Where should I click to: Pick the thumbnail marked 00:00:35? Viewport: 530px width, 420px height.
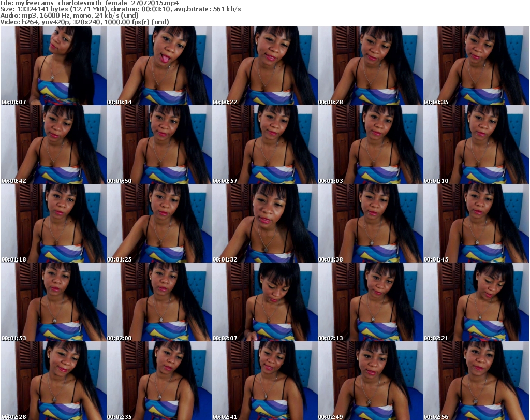tap(476, 66)
